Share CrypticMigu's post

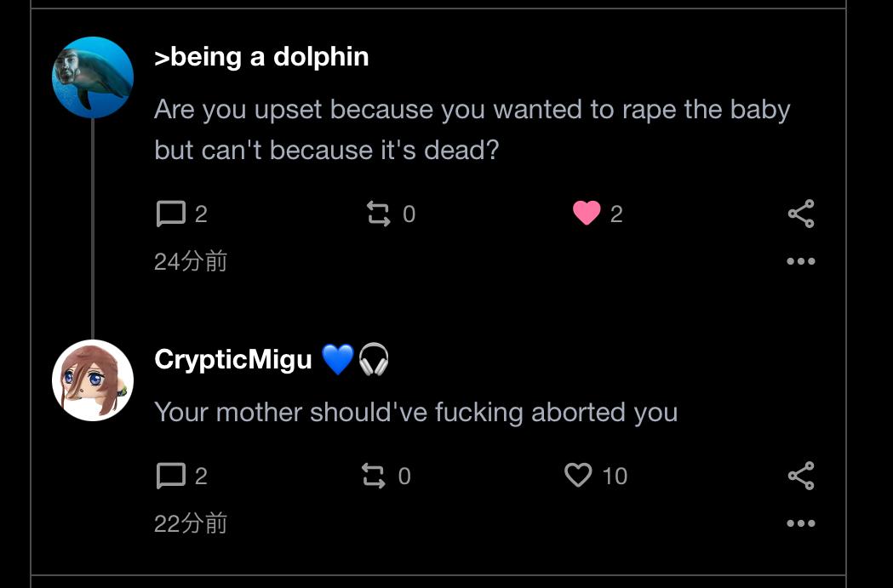click(x=801, y=476)
